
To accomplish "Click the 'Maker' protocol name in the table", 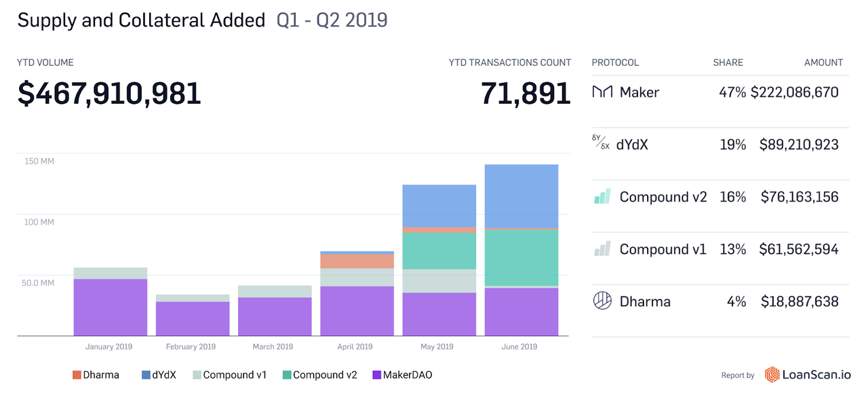I will [x=639, y=92].
